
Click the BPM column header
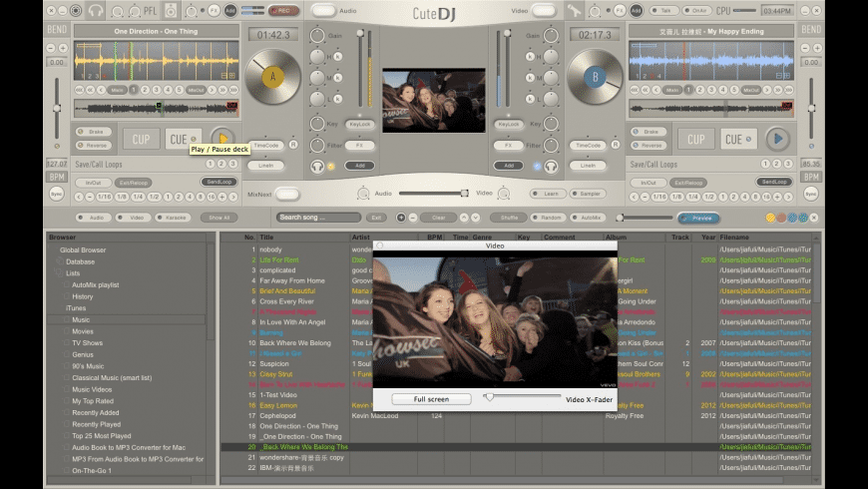point(431,238)
